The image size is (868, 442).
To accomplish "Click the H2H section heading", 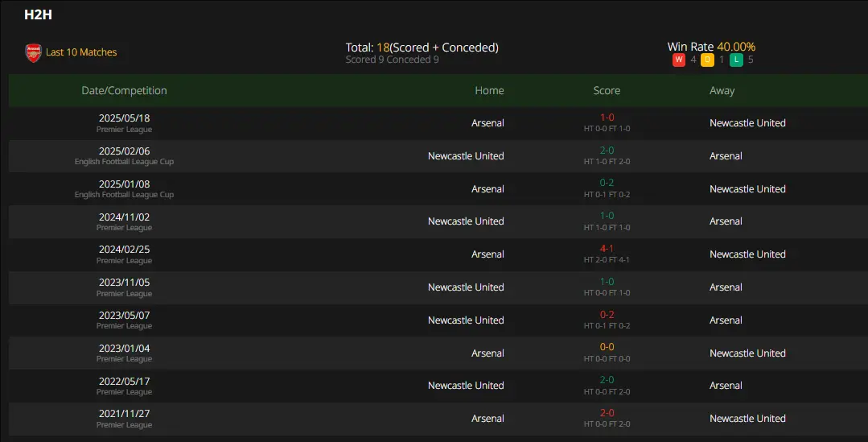I will 38,14.
